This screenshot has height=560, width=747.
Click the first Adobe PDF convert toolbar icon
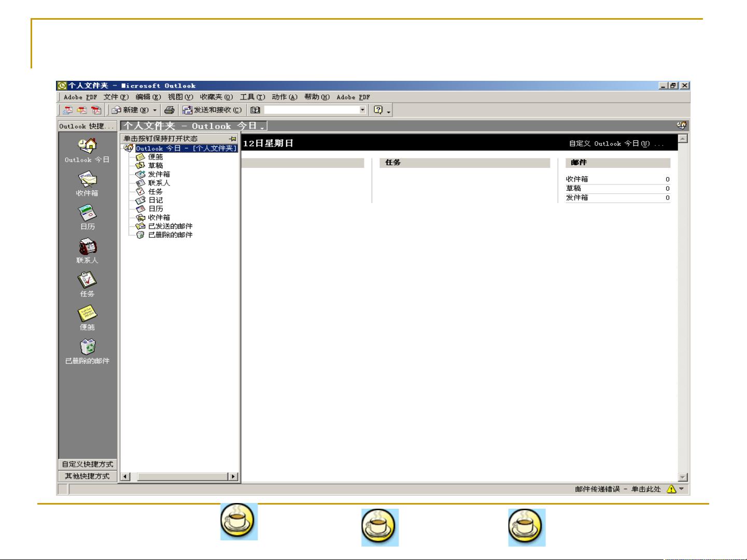pos(68,110)
